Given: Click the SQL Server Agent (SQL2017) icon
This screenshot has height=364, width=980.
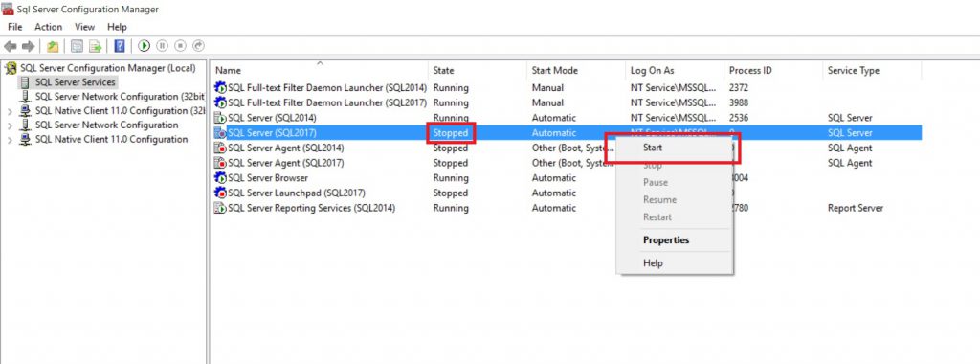Looking at the screenshot, I should 220,163.
